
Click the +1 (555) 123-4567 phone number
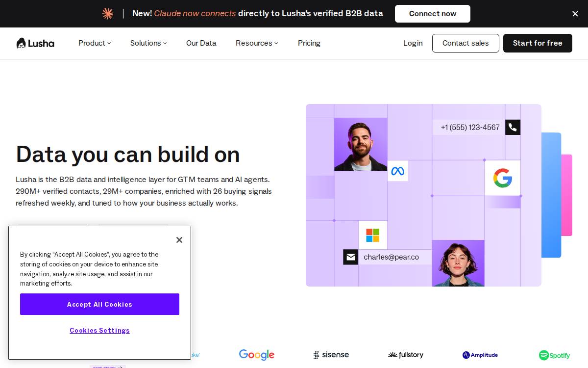click(x=470, y=128)
